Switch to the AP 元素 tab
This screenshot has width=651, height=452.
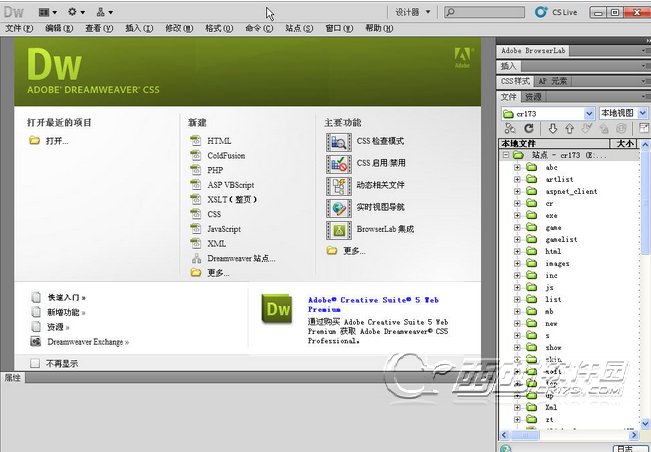pyautogui.click(x=552, y=81)
